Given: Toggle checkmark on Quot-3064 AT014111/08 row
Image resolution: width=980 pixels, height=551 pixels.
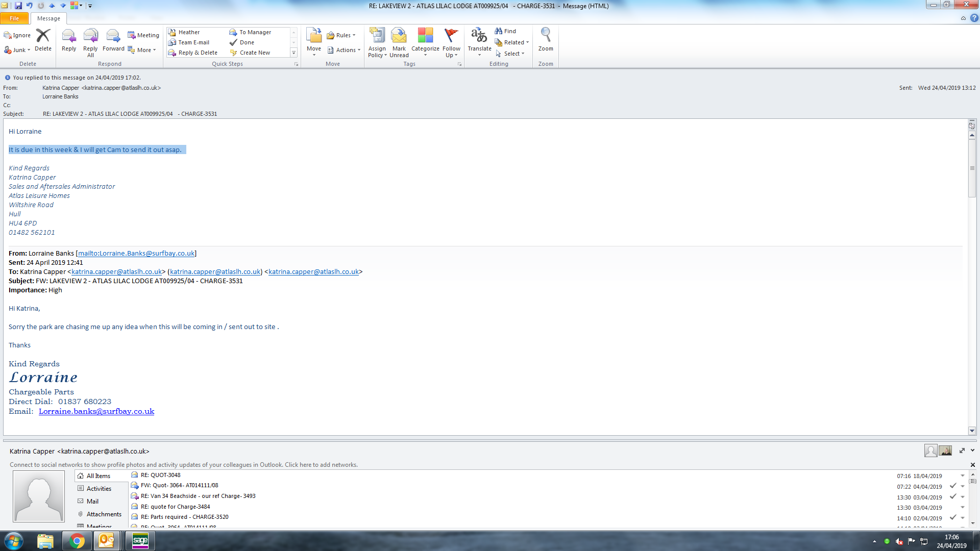Looking at the screenshot, I should 952,486.
